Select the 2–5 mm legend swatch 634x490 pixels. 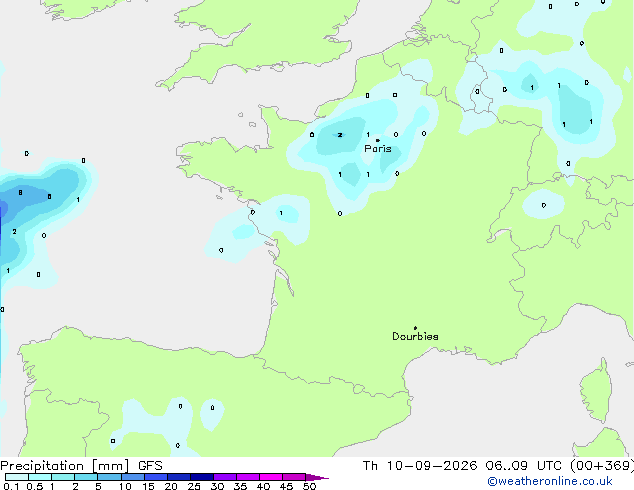[x=86, y=477]
